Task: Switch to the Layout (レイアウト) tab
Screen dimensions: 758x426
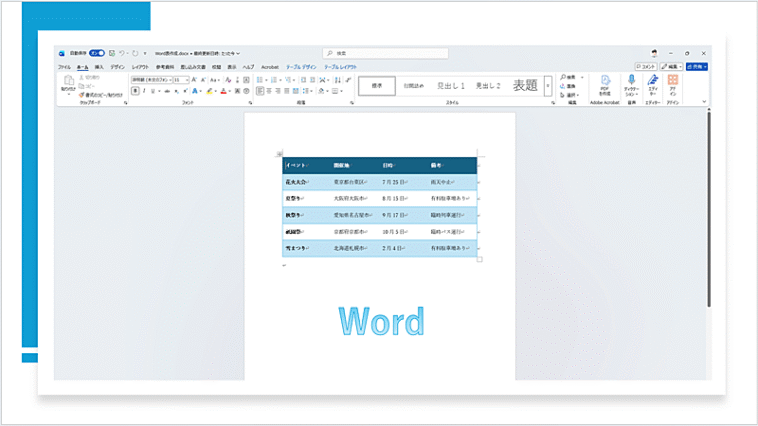Action: (x=140, y=67)
